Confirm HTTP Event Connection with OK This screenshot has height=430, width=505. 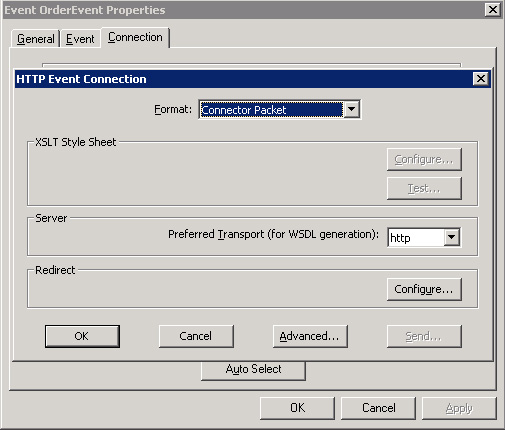pos(82,336)
